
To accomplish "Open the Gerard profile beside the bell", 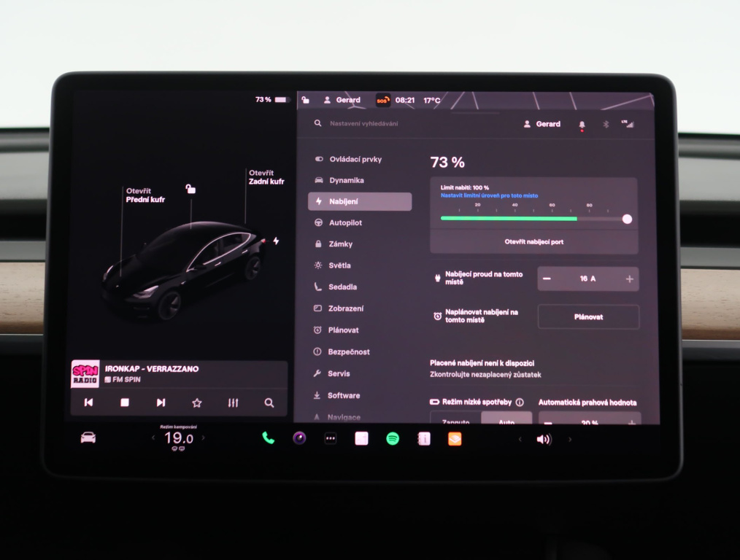I will pyautogui.click(x=542, y=124).
